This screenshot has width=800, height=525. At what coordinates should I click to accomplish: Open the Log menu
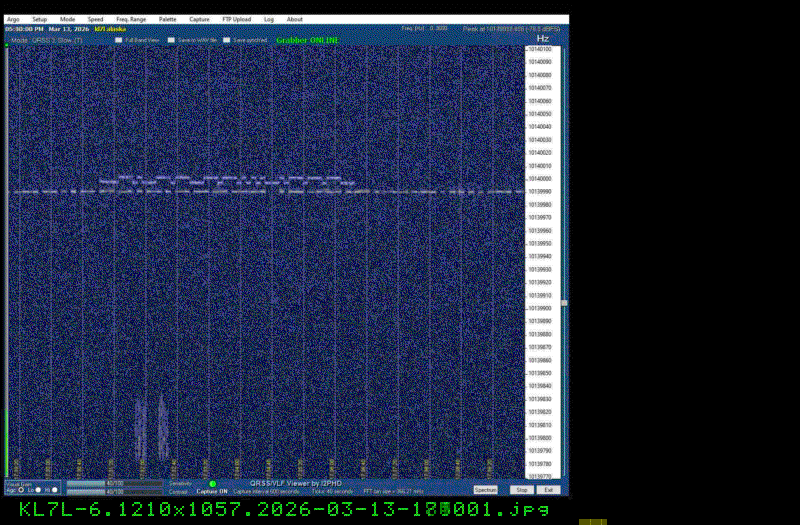pos(269,19)
